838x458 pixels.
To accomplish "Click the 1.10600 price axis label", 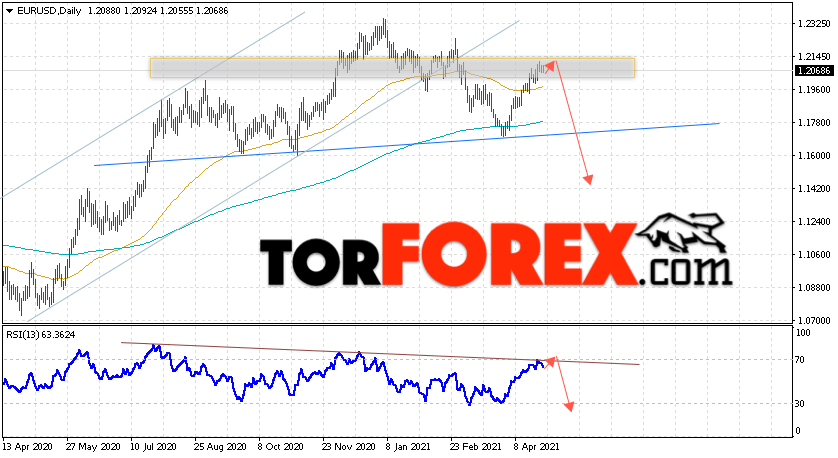I will coord(814,255).
